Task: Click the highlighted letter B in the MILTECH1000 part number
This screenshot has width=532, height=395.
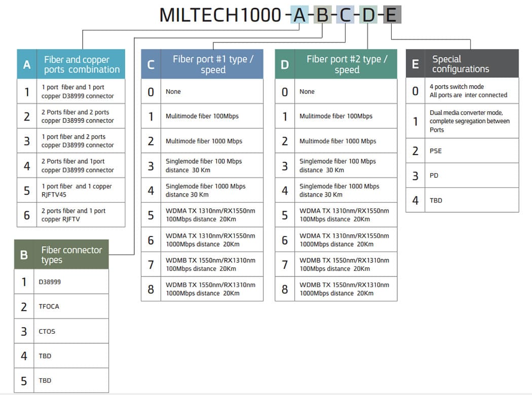Action: coord(322,15)
